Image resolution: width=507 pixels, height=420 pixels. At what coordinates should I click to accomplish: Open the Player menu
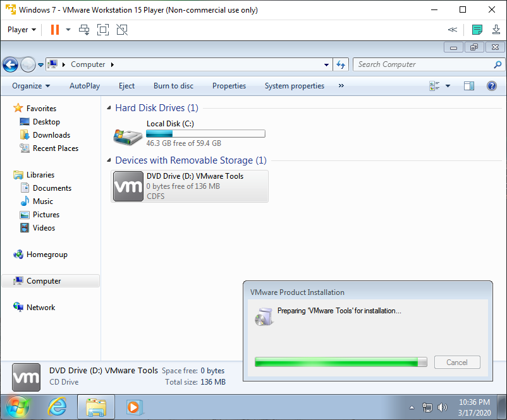tap(21, 30)
